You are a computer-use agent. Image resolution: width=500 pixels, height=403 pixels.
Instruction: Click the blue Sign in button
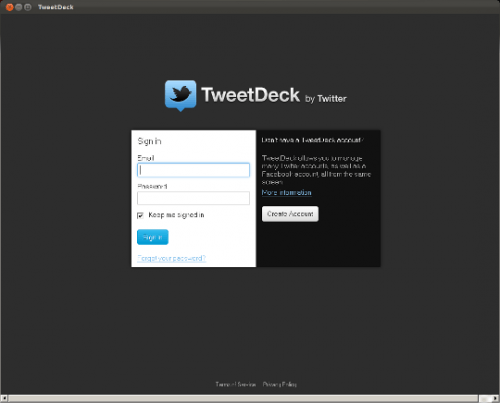tap(153, 237)
